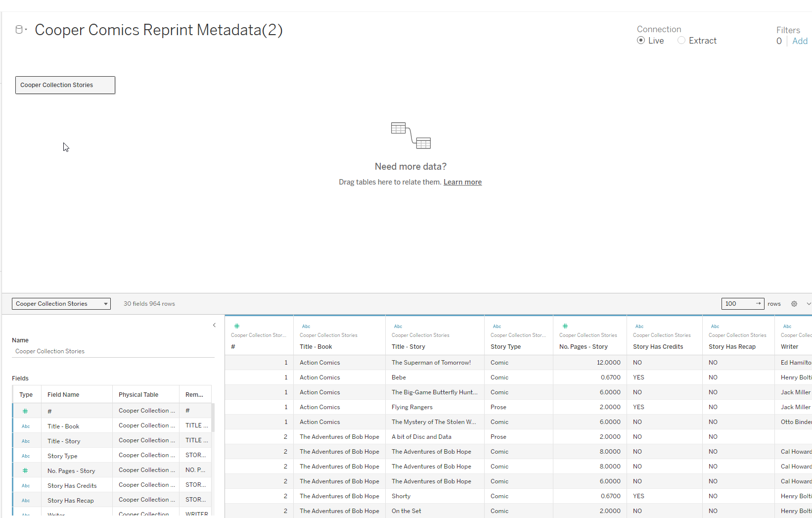Click Abc type icon for Story Has Credits column
The height and width of the screenshot is (518, 812).
tap(639, 327)
